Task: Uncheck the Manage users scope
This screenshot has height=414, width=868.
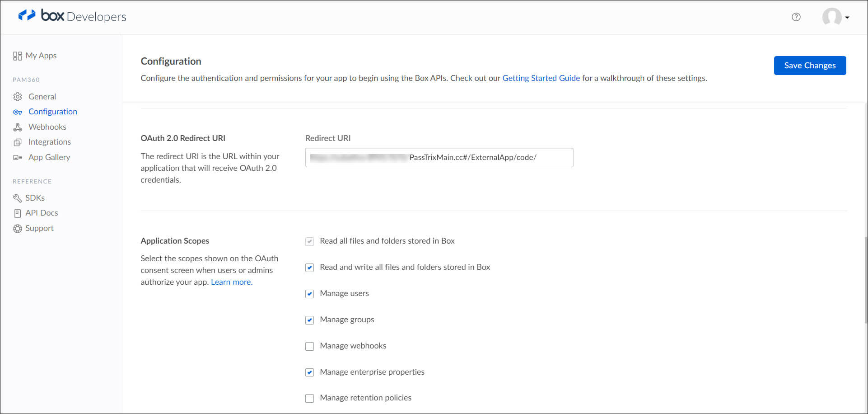Action: pos(309,294)
